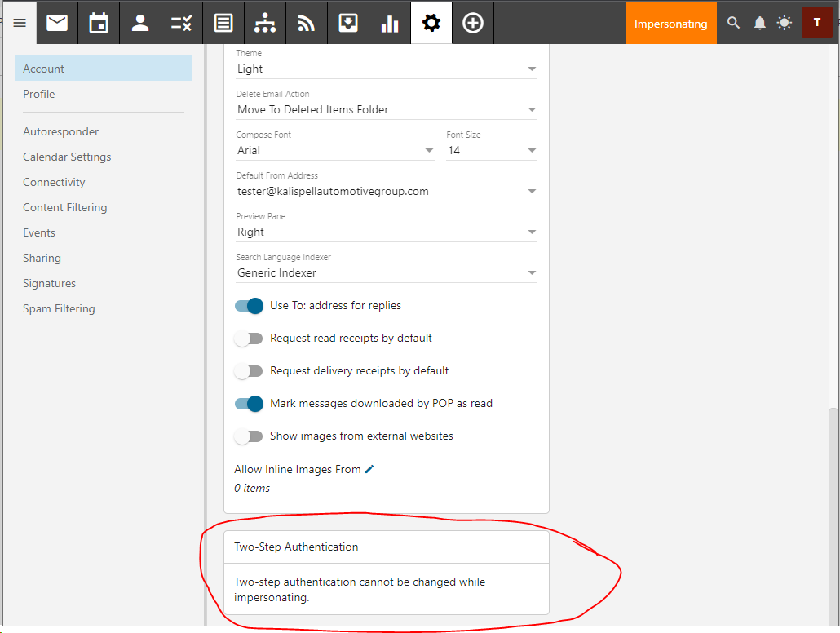Enable Request read receipts by default
This screenshot has width=840, height=633.
click(x=249, y=339)
